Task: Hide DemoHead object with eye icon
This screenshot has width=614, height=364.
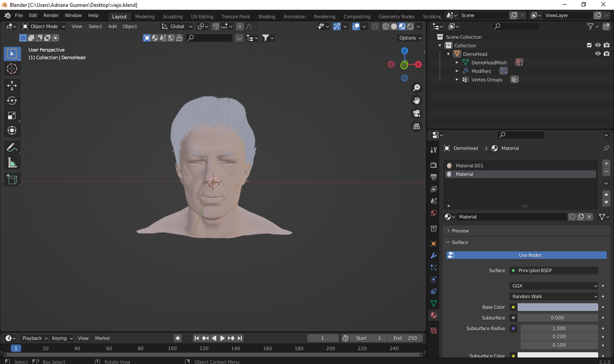Action: [598, 54]
